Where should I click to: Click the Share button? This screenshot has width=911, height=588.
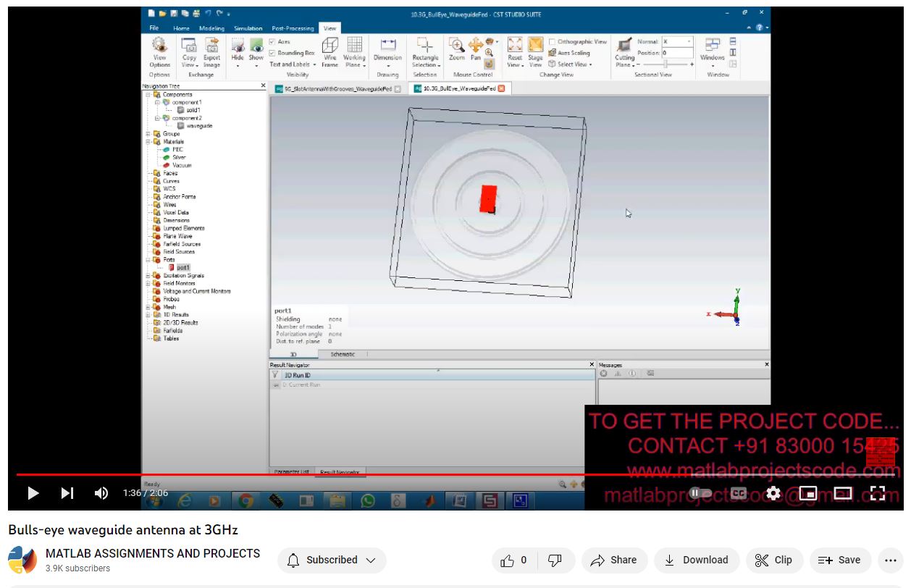(x=613, y=560)
